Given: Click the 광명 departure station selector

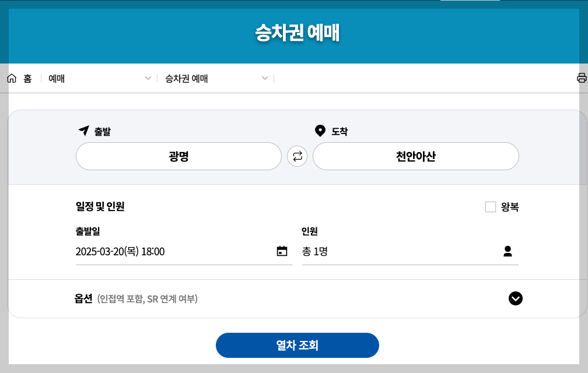Looking at the screenshot, I should pos(178,156).
